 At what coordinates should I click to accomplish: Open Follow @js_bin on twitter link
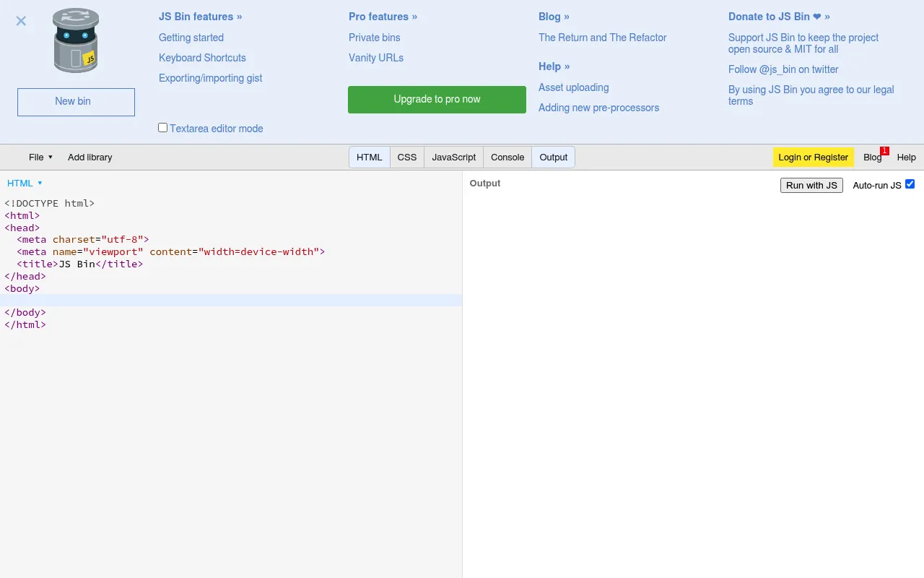783,69
